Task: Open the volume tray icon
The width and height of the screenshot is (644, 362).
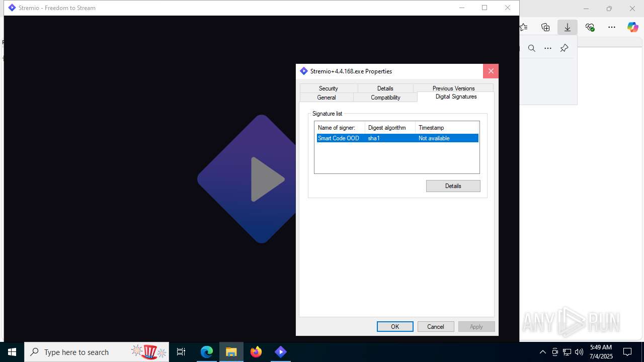Action: 579,352
